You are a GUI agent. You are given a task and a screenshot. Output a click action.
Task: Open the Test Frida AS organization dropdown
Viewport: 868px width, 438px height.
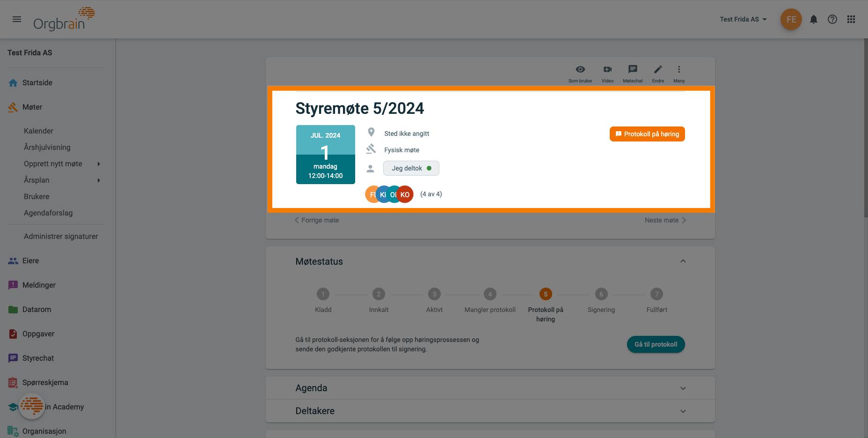(743, 19)
